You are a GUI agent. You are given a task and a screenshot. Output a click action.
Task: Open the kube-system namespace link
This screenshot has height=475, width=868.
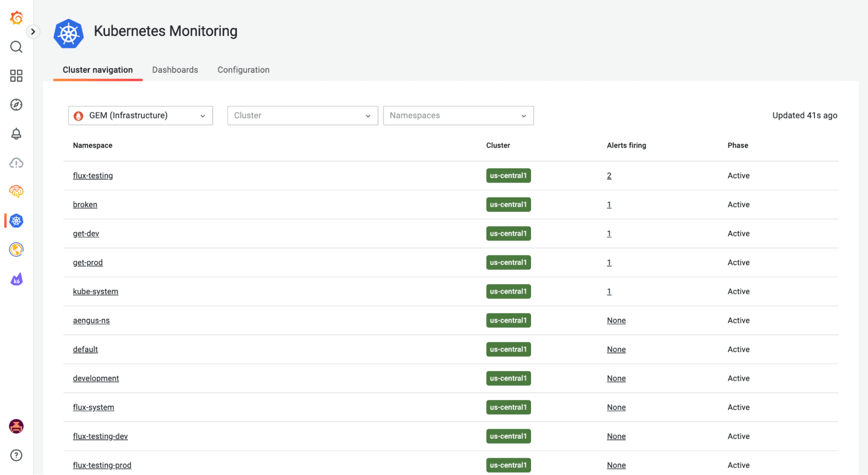point(96,292)
